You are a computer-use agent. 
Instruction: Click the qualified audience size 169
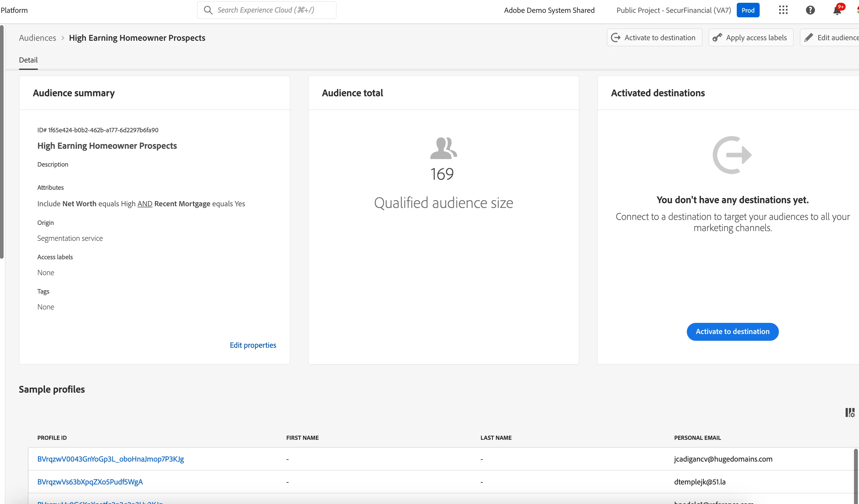[442, 174]
